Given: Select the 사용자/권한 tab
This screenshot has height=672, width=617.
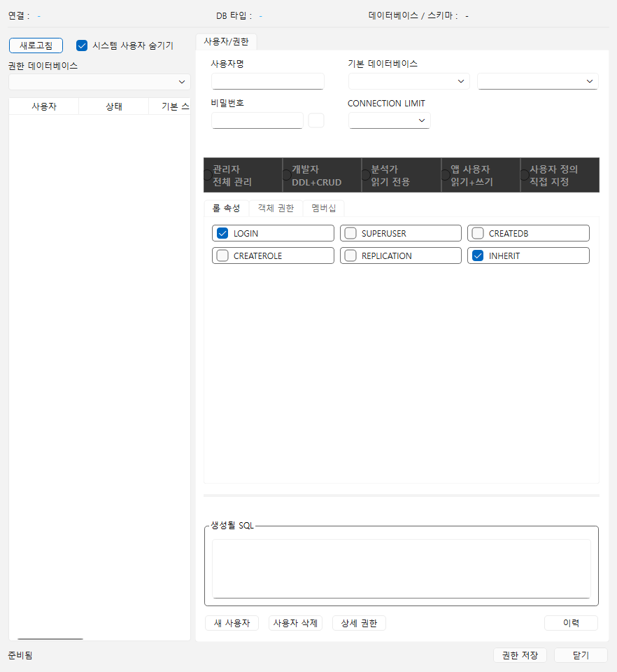Looking at the screenshot, I should click(226, 41).
